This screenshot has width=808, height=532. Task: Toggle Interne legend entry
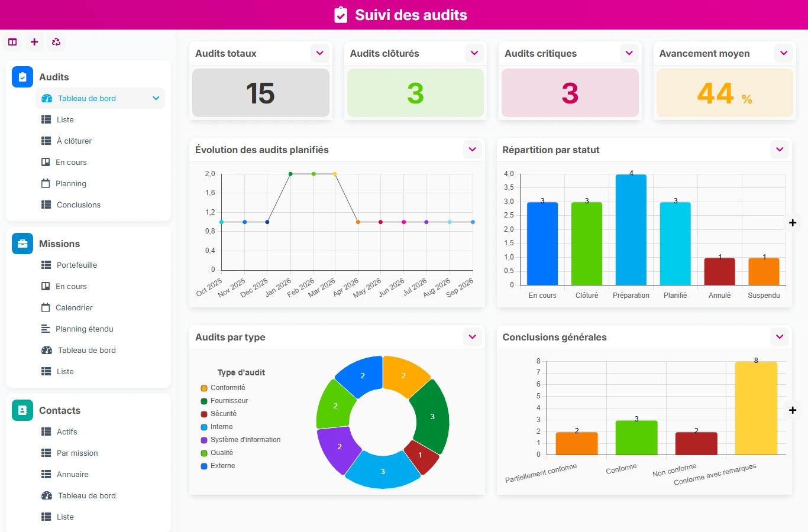(216, 427)
